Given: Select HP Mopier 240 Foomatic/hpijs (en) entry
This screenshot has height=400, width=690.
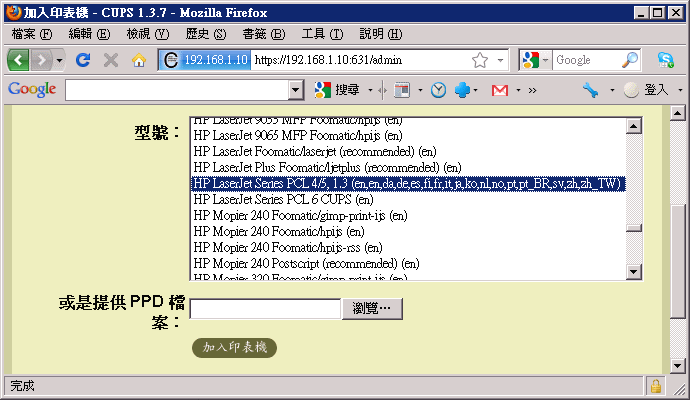Looking at the screenshot, I should (x=408, y=231).
